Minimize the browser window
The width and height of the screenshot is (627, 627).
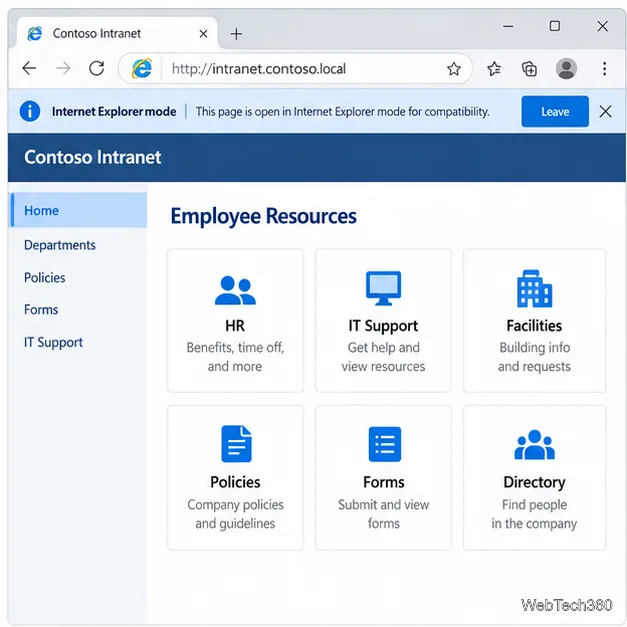(508, 26)
